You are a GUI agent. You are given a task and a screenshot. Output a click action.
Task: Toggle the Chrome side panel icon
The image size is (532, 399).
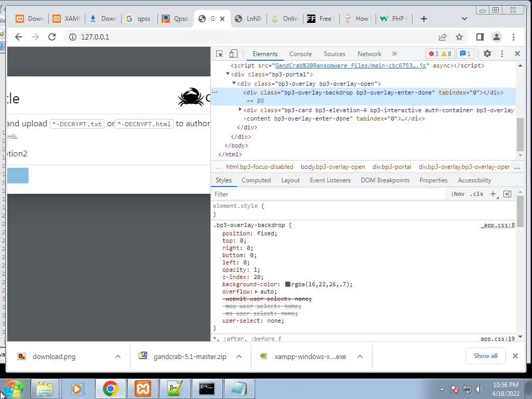[480, 37]
